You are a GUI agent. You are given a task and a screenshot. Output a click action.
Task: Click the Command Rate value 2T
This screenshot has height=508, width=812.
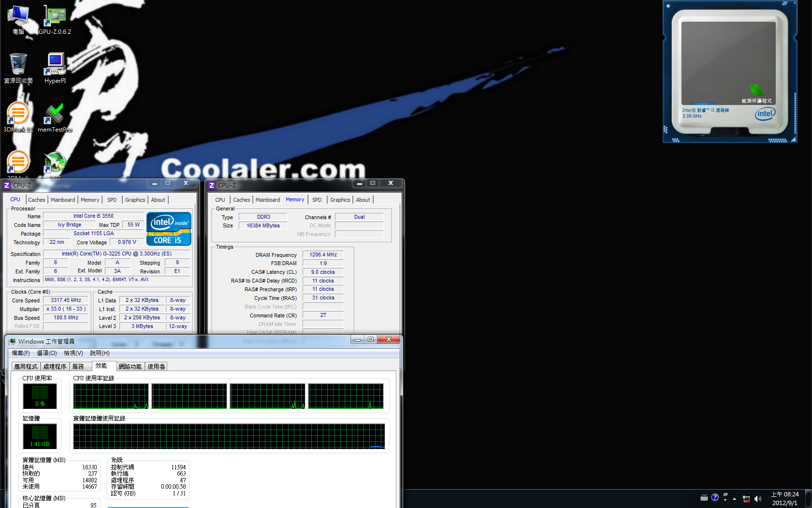click(323, 315)
